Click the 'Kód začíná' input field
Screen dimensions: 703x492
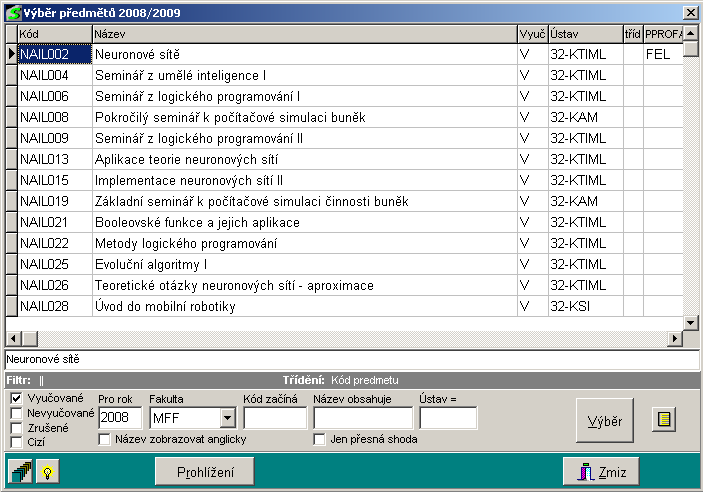pyautogui.click(x=274, y=418)
